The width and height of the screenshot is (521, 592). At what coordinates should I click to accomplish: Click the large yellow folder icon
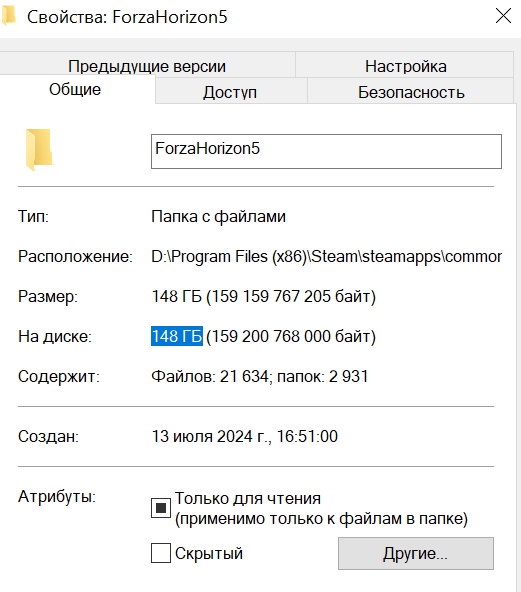[x=39, y=150]
